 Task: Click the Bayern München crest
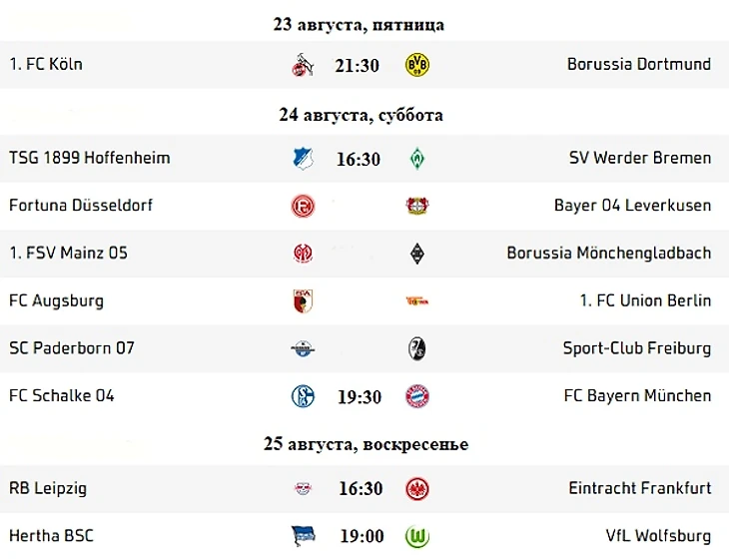coord(417,396)
